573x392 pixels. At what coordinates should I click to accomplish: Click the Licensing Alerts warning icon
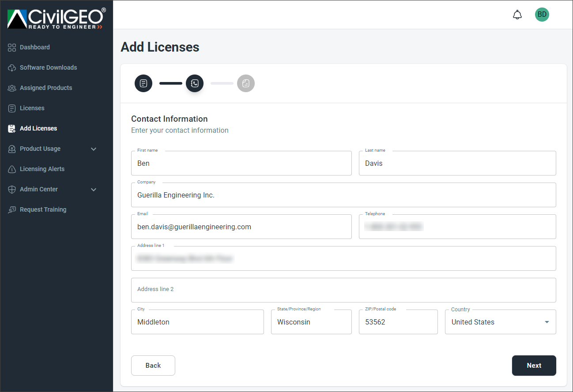pyautogui.click(x=12, y=169)
